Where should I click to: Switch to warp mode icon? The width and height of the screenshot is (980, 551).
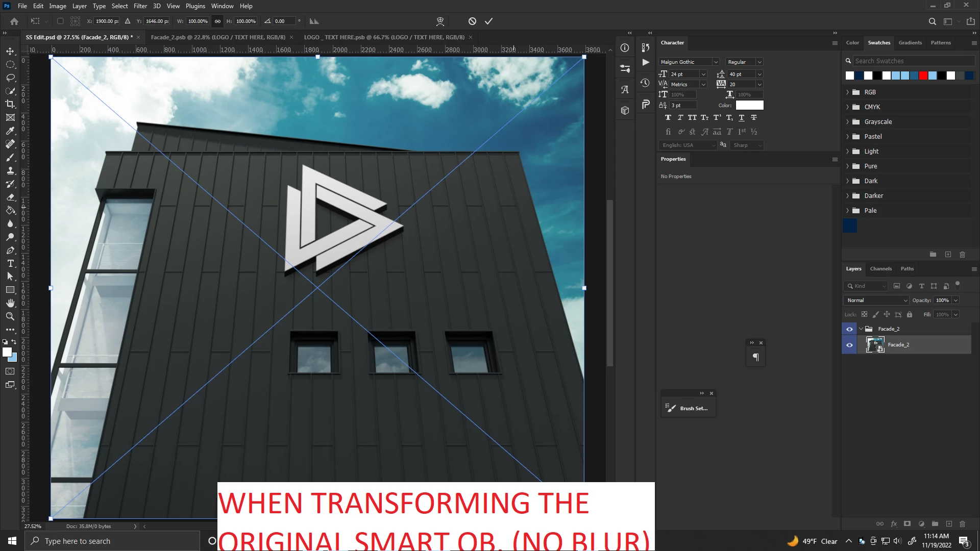[440, 21]
